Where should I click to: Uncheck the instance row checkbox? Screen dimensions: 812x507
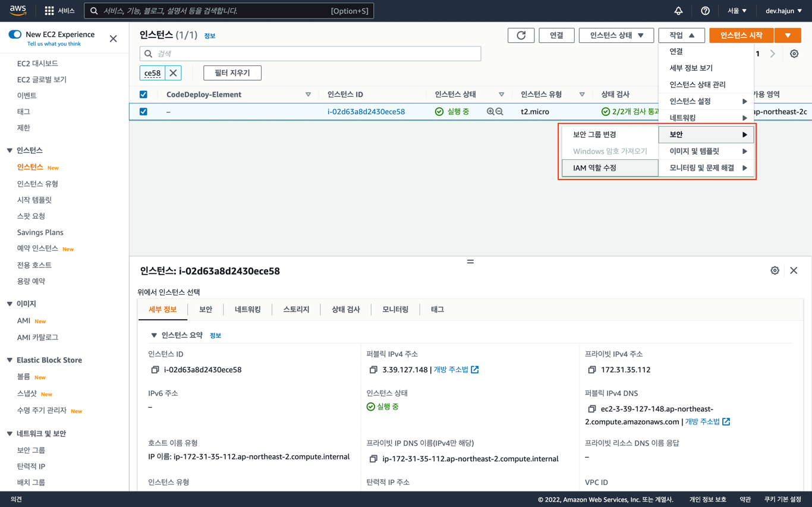pyautogui.click(x=143, y=111)
